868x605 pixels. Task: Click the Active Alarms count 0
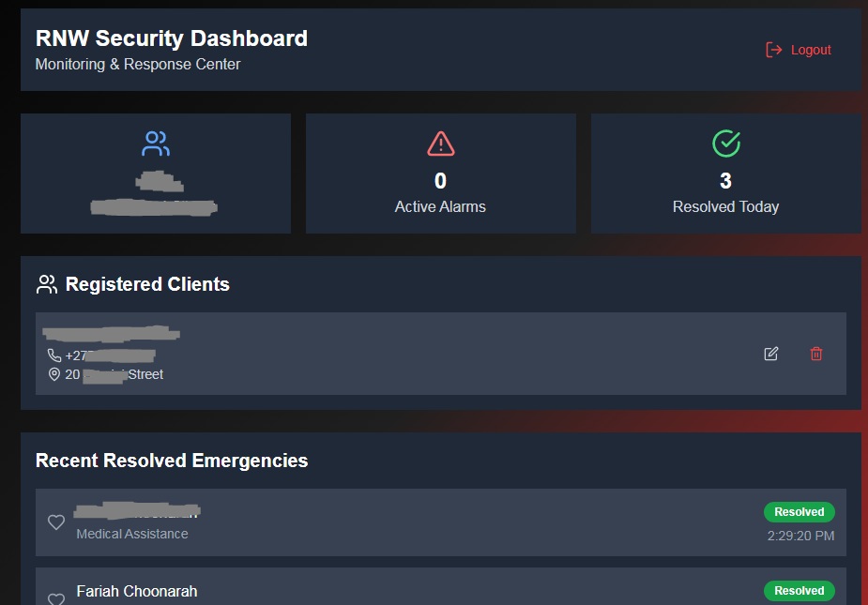tap(440, 181)
